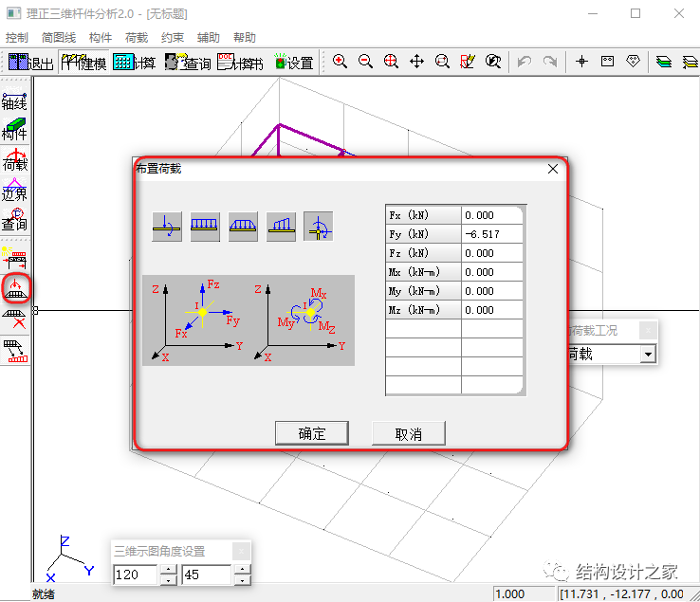Choose partial triangular load type icon
The image size is (700, 602).
pyautogui.click(x=281, y=227)
